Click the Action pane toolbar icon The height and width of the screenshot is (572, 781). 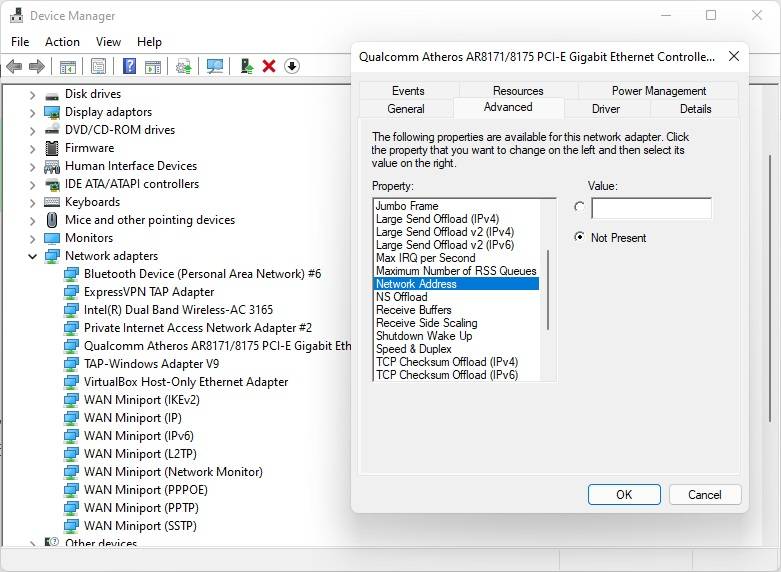[x=153, y=66]
